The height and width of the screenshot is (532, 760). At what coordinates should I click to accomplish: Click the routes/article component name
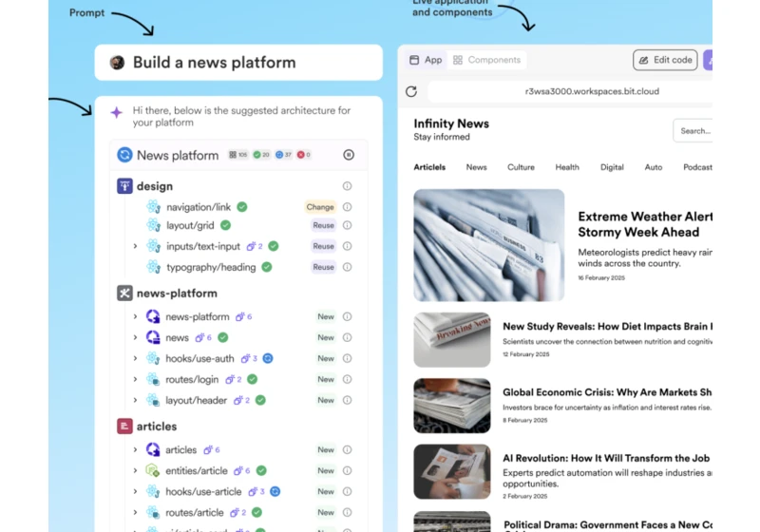(195, 512)
